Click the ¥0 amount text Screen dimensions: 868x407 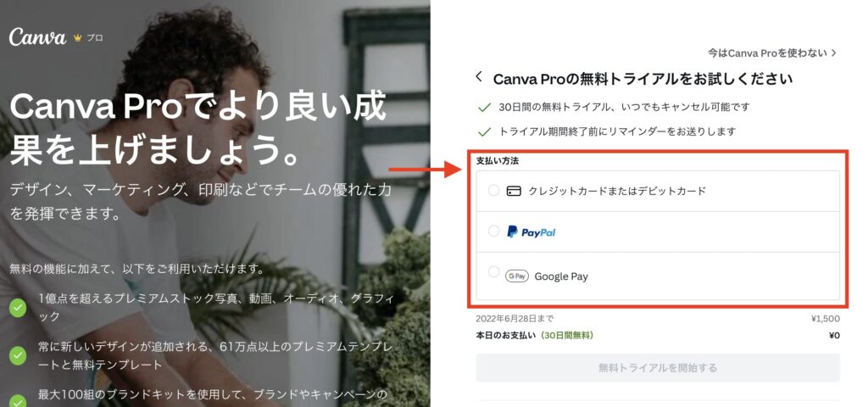coord(834,336)
